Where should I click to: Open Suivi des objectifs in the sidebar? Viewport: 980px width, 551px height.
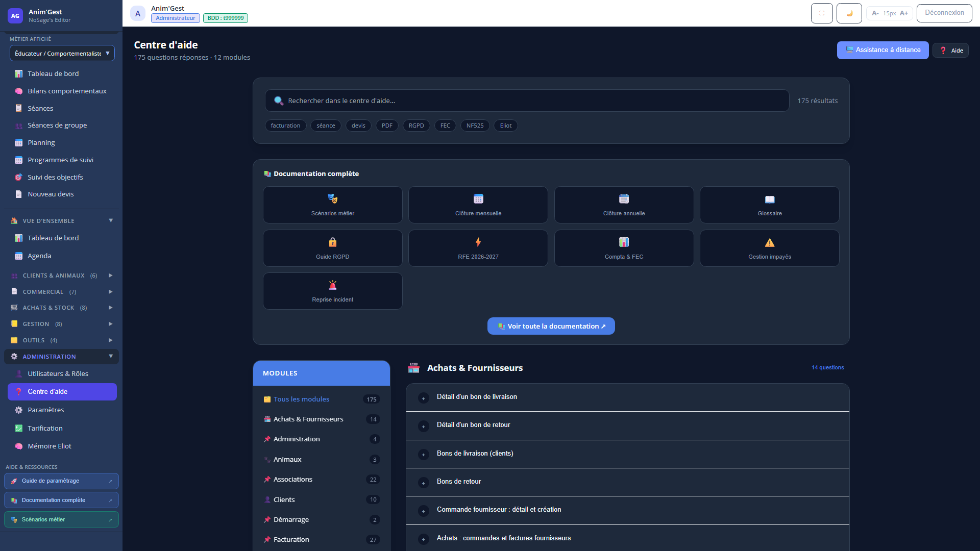click(61, 177)
